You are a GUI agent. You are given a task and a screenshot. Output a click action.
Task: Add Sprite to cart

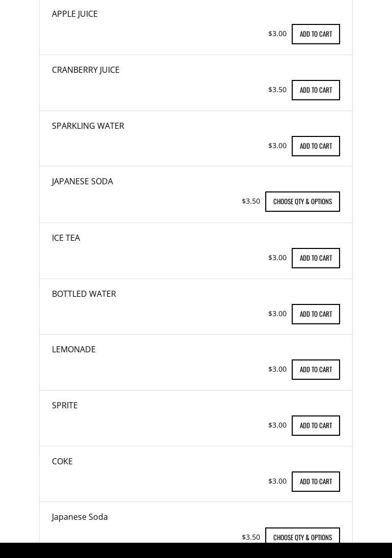tap(316, 426)
